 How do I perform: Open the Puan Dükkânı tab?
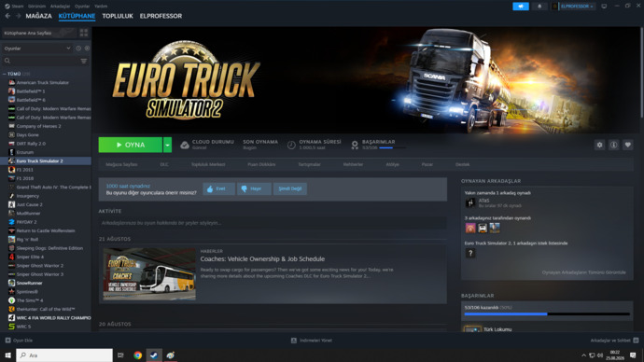pos(261,164)
